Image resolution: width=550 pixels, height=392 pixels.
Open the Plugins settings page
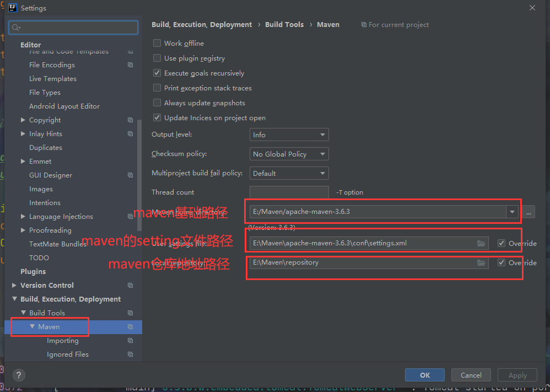point(33,272)
